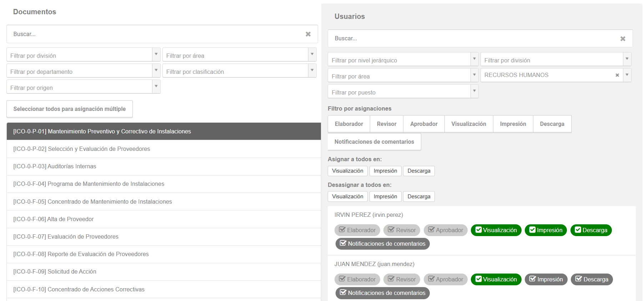Remove the RECURSOS HUMANOS filter selection
This screenshot has height=301, width=644.
click(617, 75)
